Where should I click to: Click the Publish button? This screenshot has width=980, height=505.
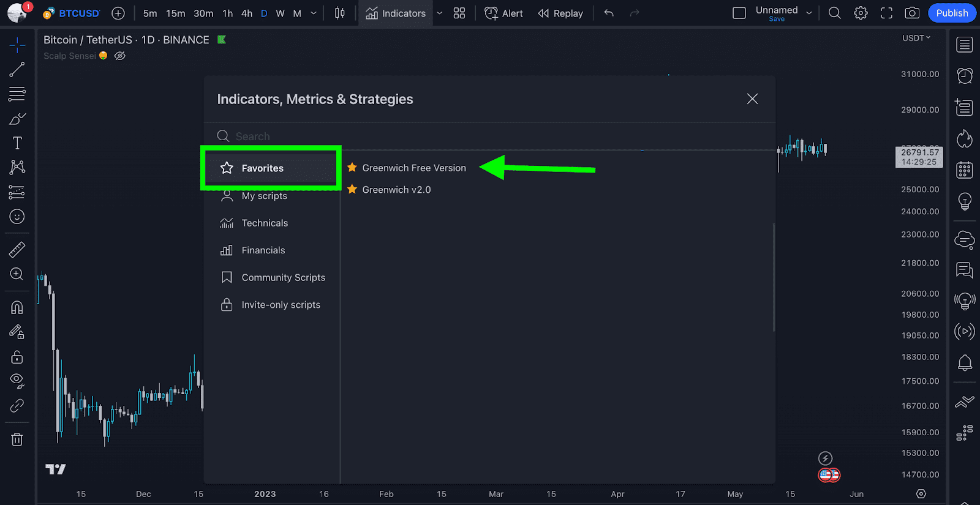952,13
